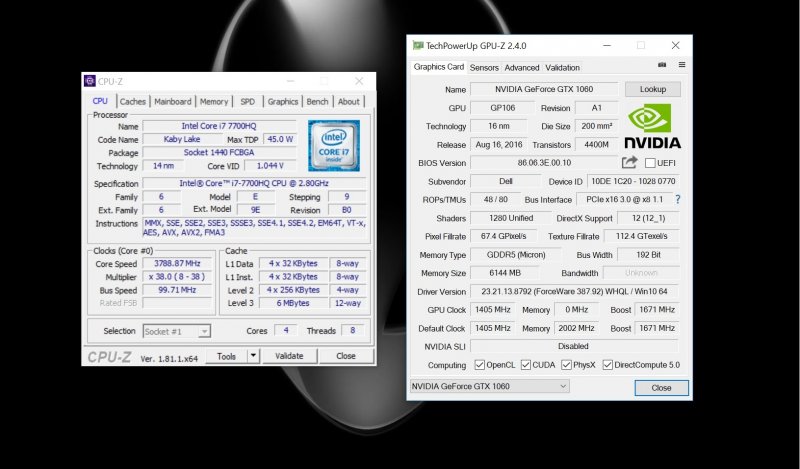Click the NVIDIA logo in GPU-Z

[x=653, y=126]
